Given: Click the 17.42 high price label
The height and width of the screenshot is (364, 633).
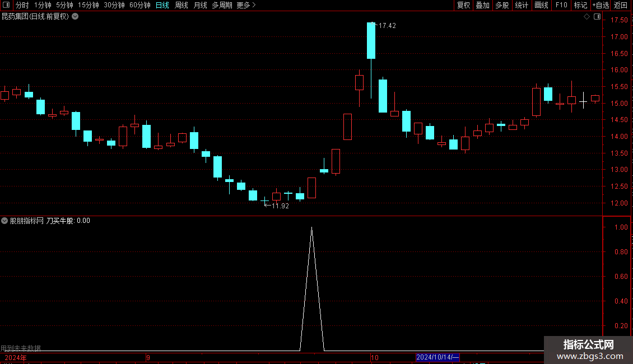Looking at the screenshot, I should 387,25.
